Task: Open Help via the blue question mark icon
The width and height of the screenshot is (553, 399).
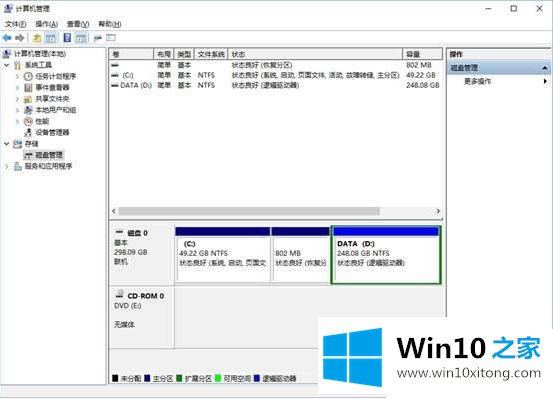Action: click(x=67, y=38)
